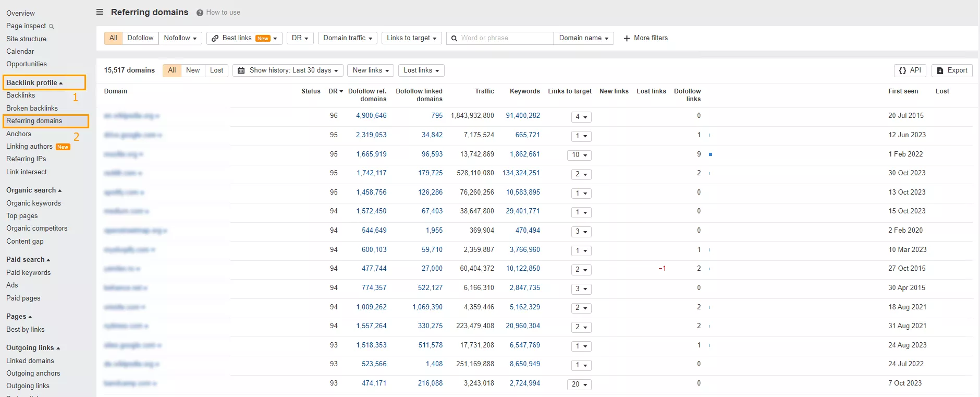Open Organic keywords in sidebar
Viewport: 980px width, 397px height.
(x=33, y=203)
